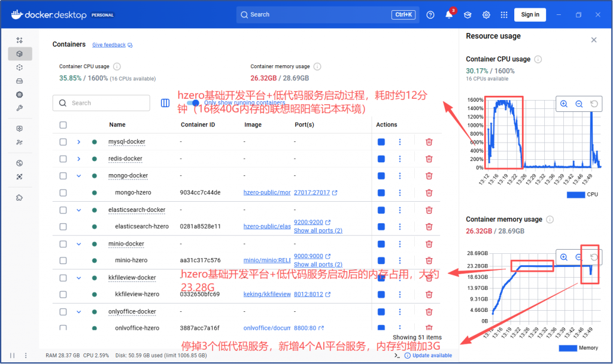Viewport: 613px width, 364px height.
Task: Expand the redis-docker group
Action: pos(78,159)
